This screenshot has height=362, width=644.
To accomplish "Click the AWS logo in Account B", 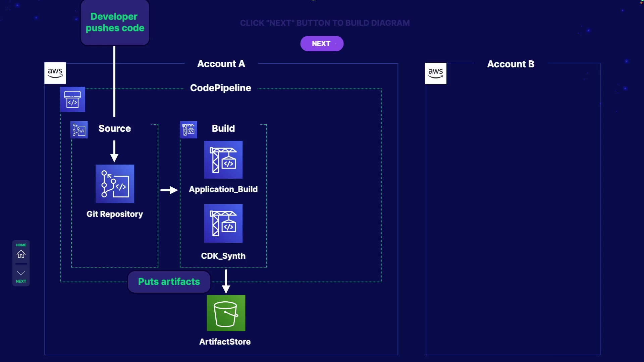I will tap(435, 73).
